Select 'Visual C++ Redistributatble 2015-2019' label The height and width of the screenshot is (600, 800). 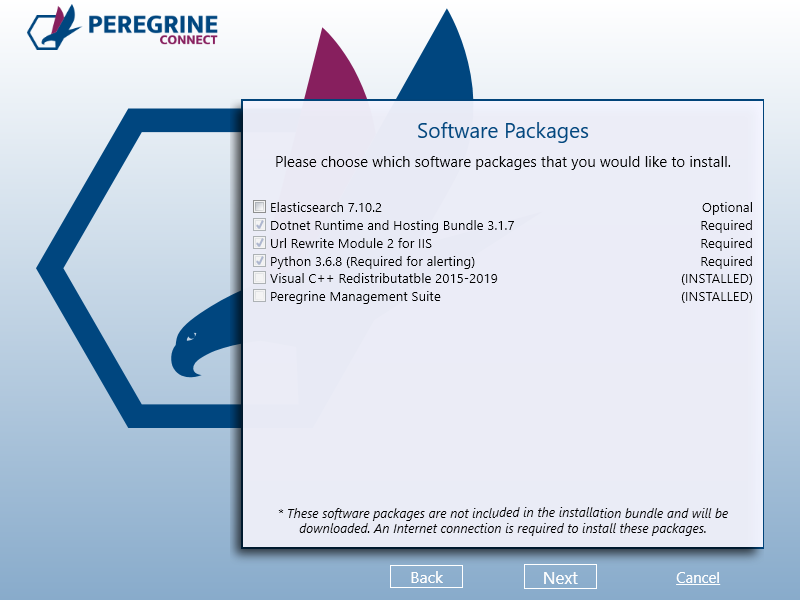pyautogui.click(x=384, y=279)
